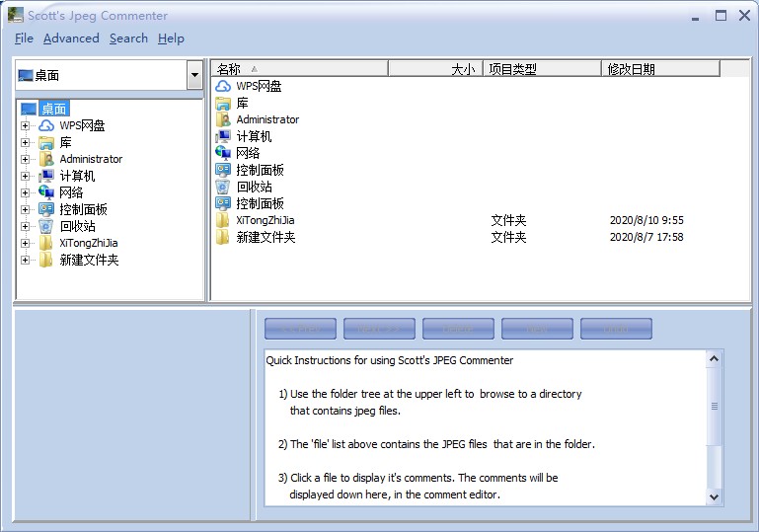Click the New comment button
The width and height of the screenshot is (759, 532).
pos(537,329)
